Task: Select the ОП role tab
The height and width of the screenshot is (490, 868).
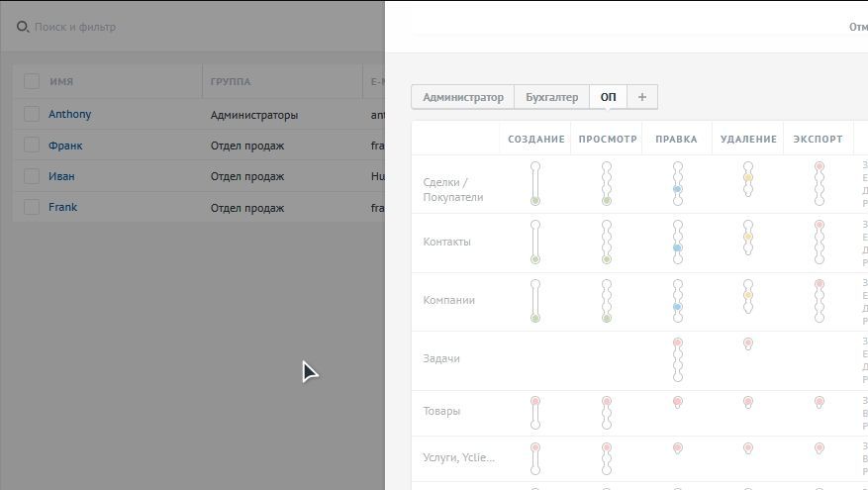Action: (608, 97)
